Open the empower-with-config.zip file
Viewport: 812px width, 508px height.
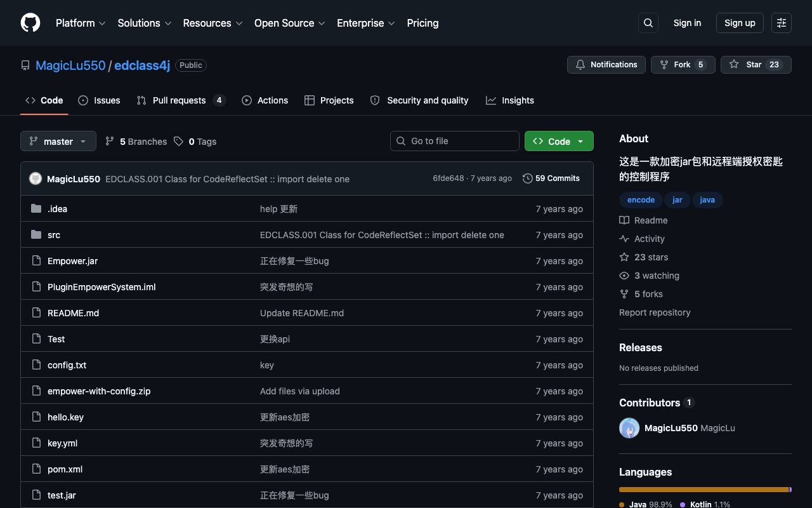[x=99, y=391]
